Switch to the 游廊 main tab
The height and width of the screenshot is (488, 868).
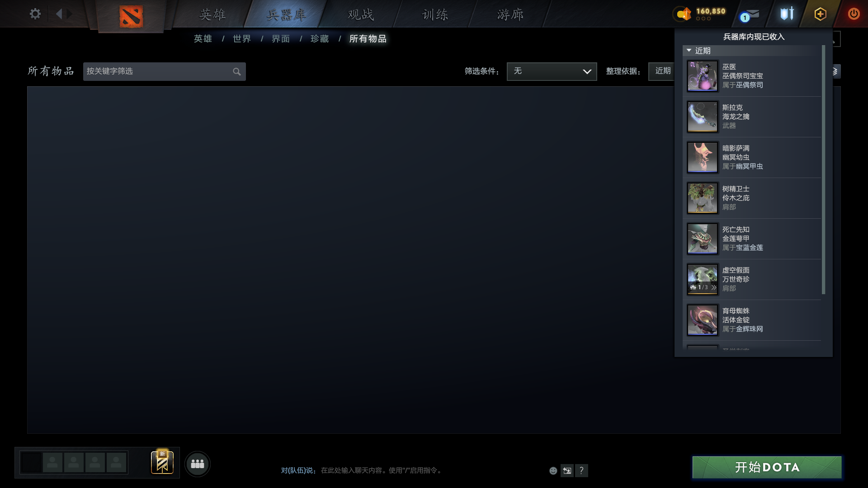[510, 14]
